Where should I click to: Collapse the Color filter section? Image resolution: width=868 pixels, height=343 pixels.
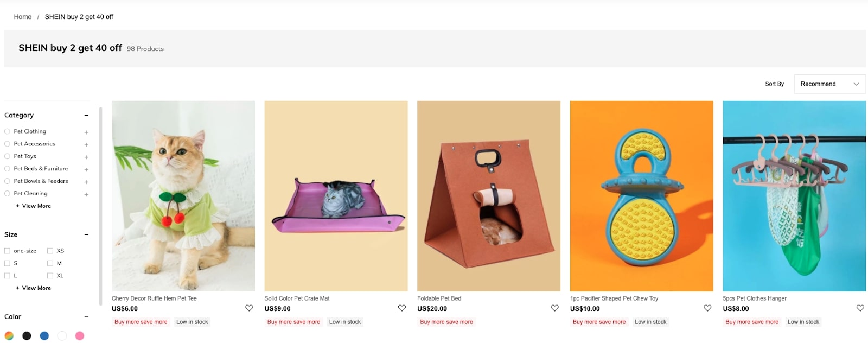[86, 316]
